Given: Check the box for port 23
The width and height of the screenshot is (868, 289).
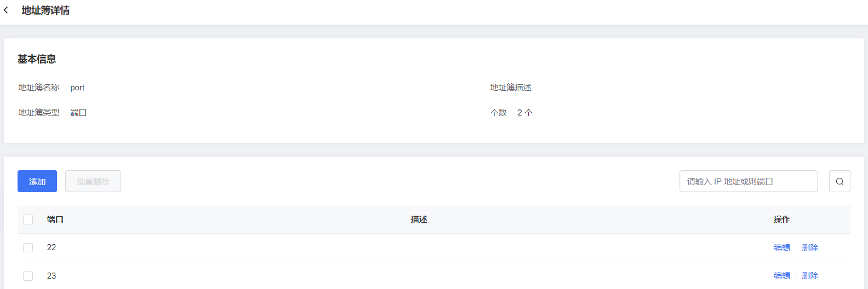Looking at the screenshot, I should [x=28, y=276].
